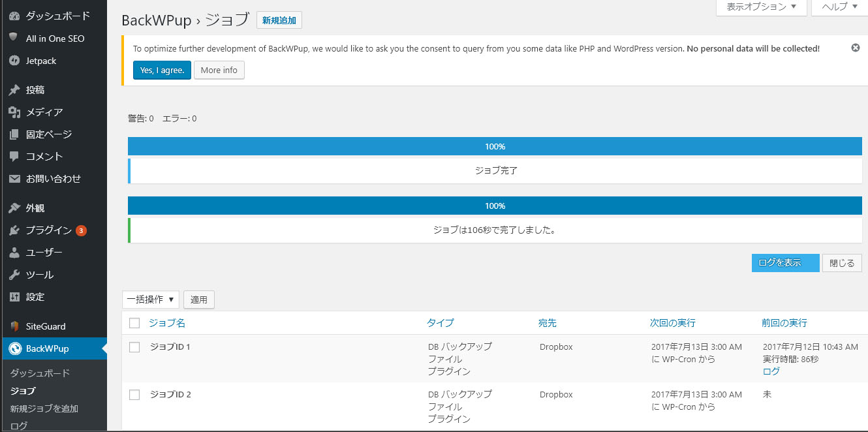Viewport: 868px width, 432px height.
Task: Click the Yes, I agree. button
Action: pos(162,70)
